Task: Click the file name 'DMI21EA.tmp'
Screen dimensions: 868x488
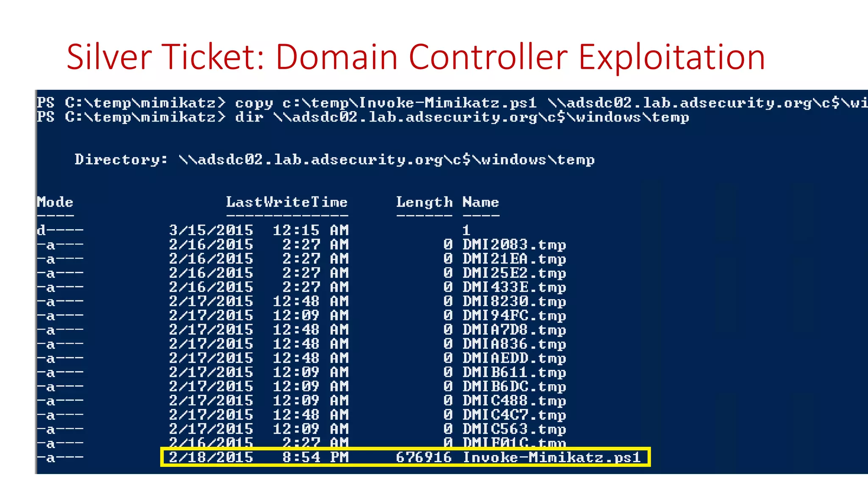Action: (514, 259)
